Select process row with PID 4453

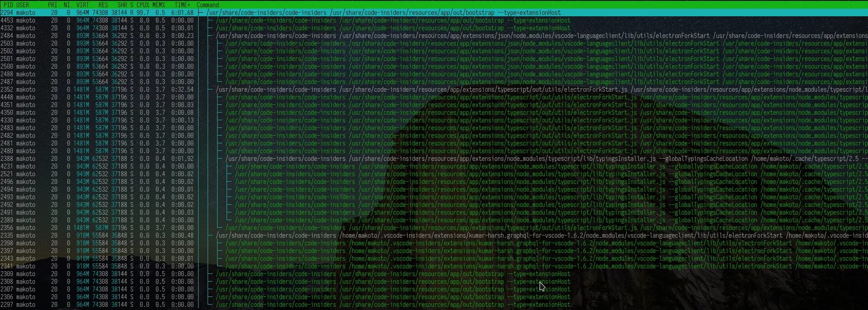pos(434,20)
